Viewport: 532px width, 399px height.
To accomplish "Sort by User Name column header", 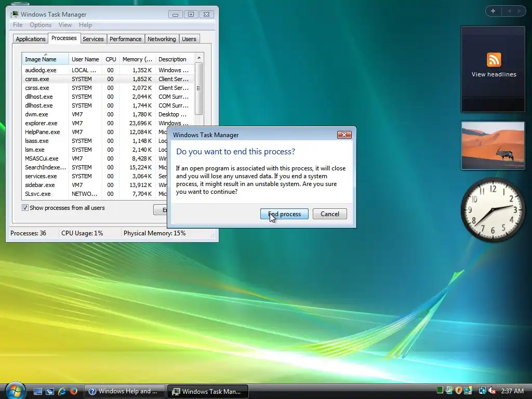I will [x=86, y=59].
